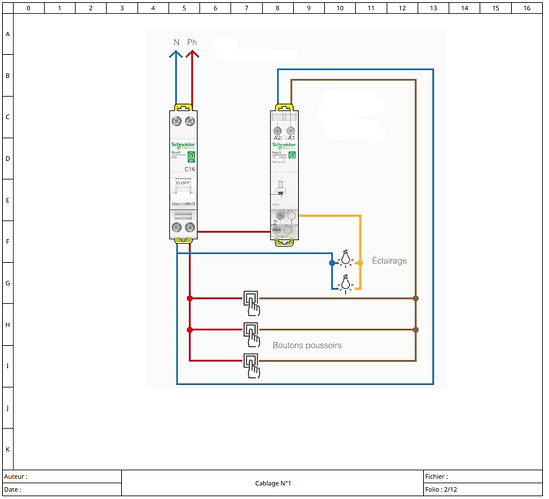Click the A2 terminal screw on relay
Image resolution: width=549 pixels, height=499 pixels.
coord(277,131)
